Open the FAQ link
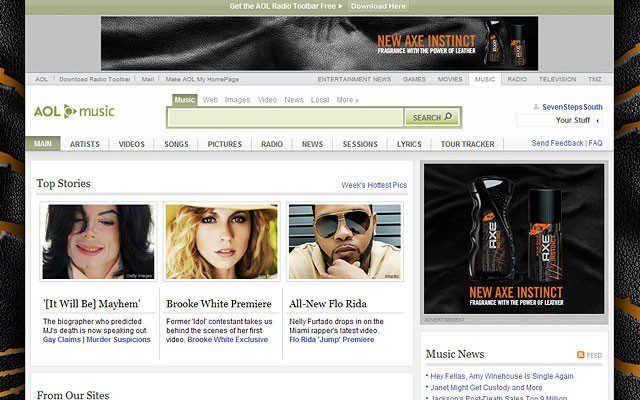The image size is (640, 400). pyautogui.click(x=596, y=143)
